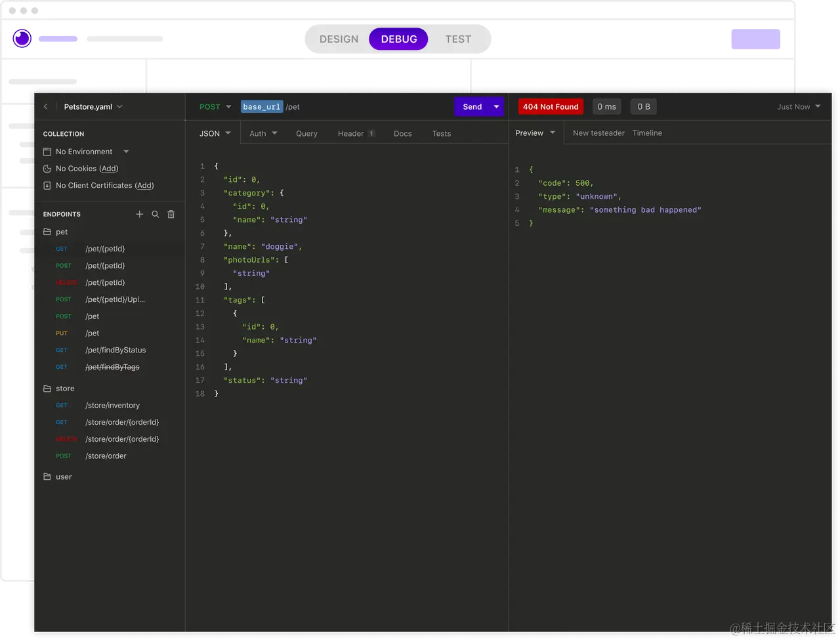Click the cookies icon beside No Cookies
The image size is (840, 640).
coord(47,169)
